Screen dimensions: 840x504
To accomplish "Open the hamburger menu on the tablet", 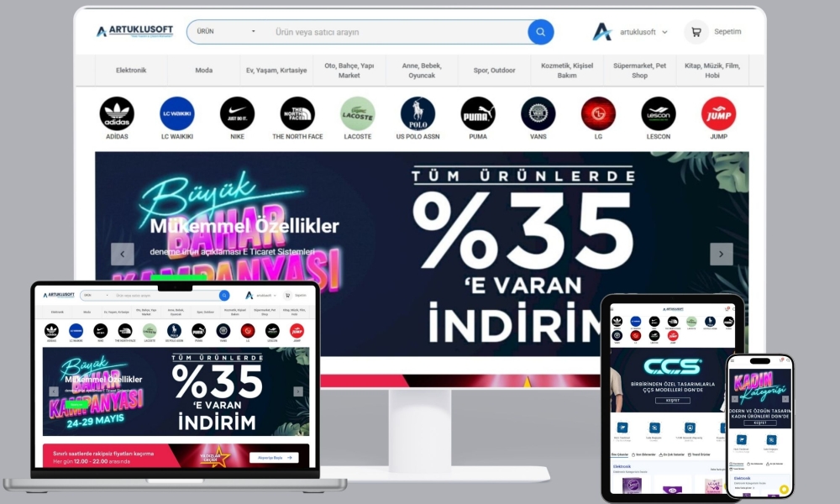I will coord(612,309).
